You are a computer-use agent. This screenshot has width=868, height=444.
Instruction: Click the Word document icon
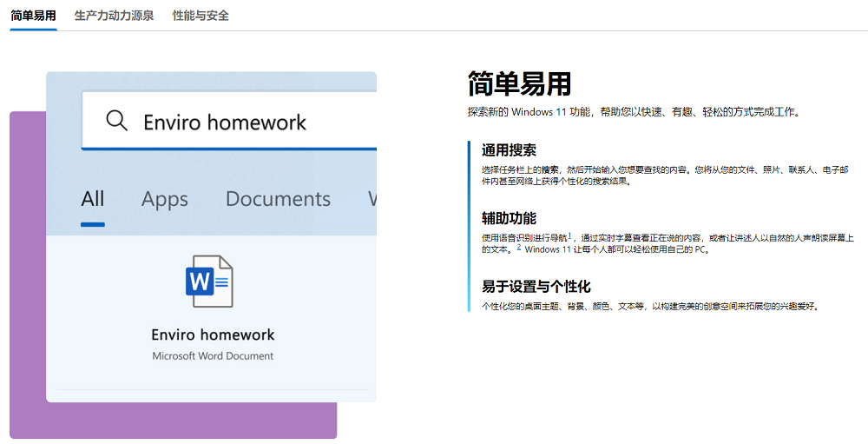pyautogui.click(x=209, y=282)
